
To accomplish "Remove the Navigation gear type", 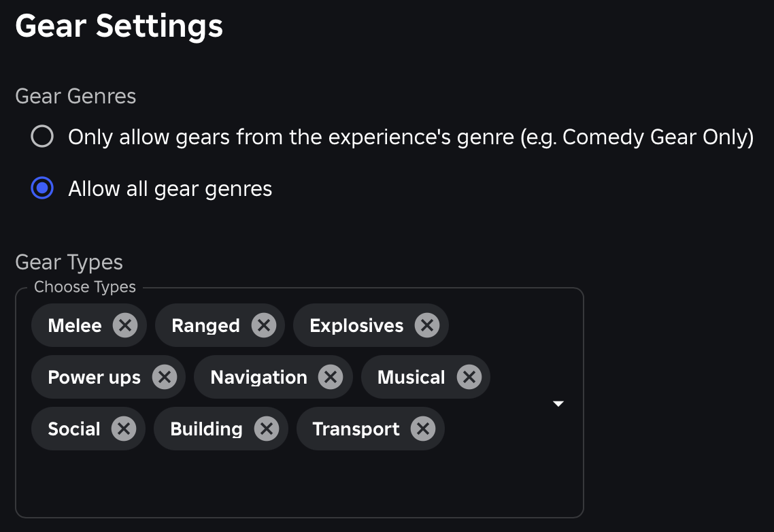I will 331,377.
